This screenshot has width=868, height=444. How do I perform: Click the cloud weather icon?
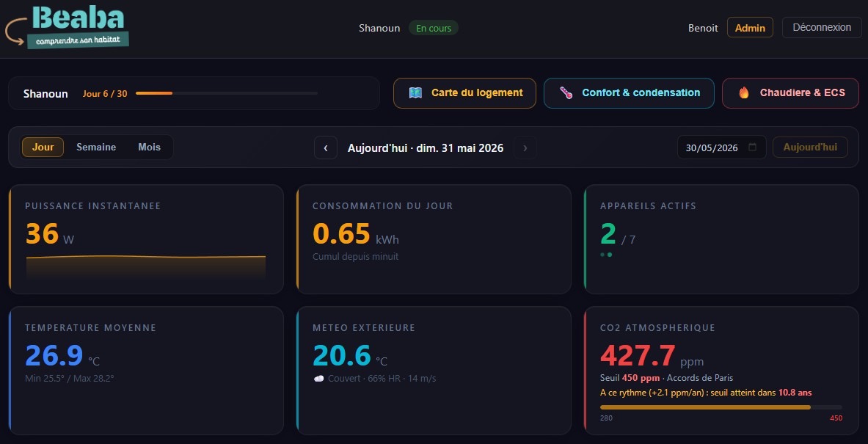pyautogui.click(x=319, y=379)
